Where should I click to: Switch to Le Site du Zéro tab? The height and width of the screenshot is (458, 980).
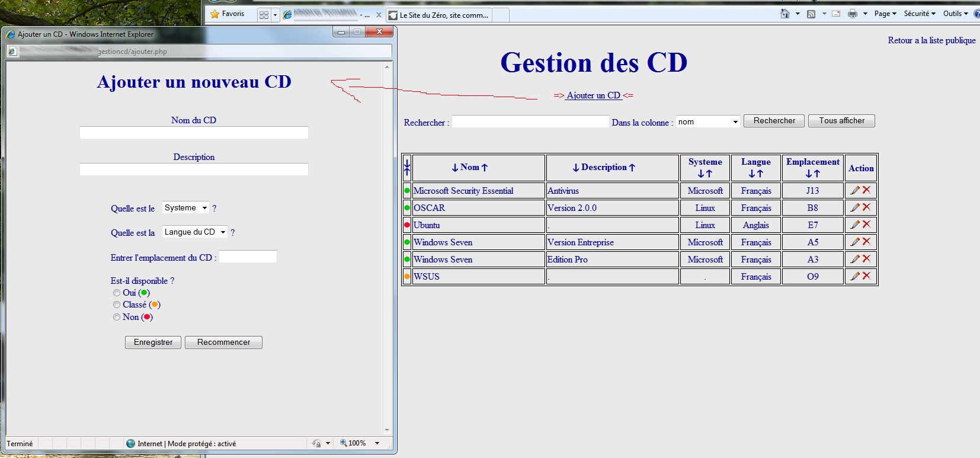tap(443, 15)
